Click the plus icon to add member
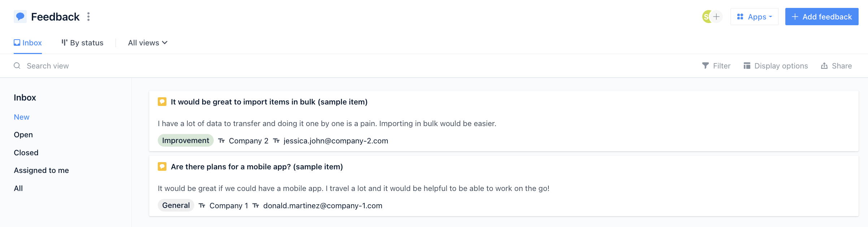 716,17
